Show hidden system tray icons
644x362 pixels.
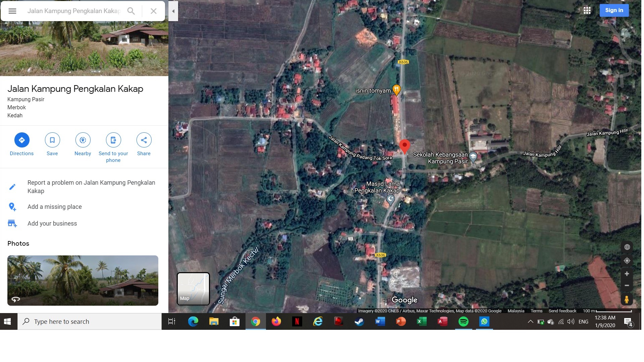[x=530, y=322]
